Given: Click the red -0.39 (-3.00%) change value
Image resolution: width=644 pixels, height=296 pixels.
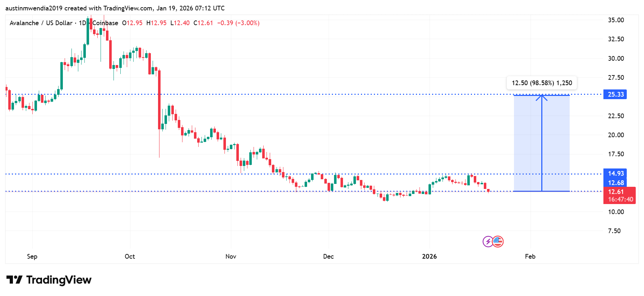Looking at the screenshot, I should [x=238, y=23].
